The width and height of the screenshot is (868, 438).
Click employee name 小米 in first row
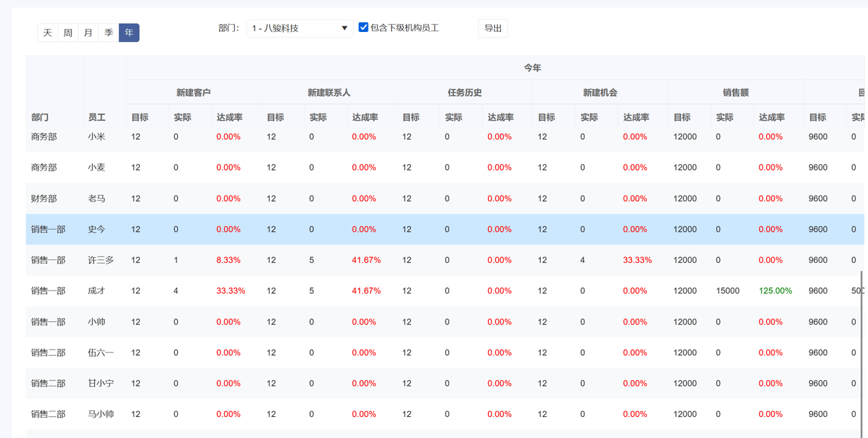96,136
